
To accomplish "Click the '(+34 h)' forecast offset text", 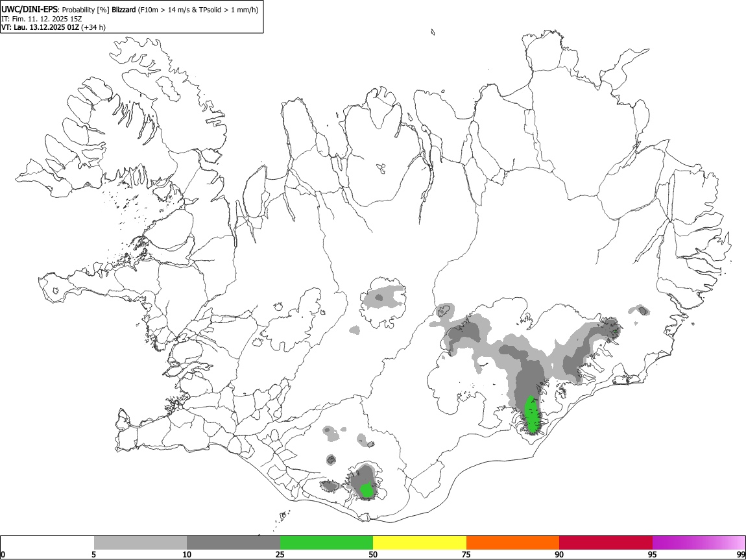I will coord(93,28).
